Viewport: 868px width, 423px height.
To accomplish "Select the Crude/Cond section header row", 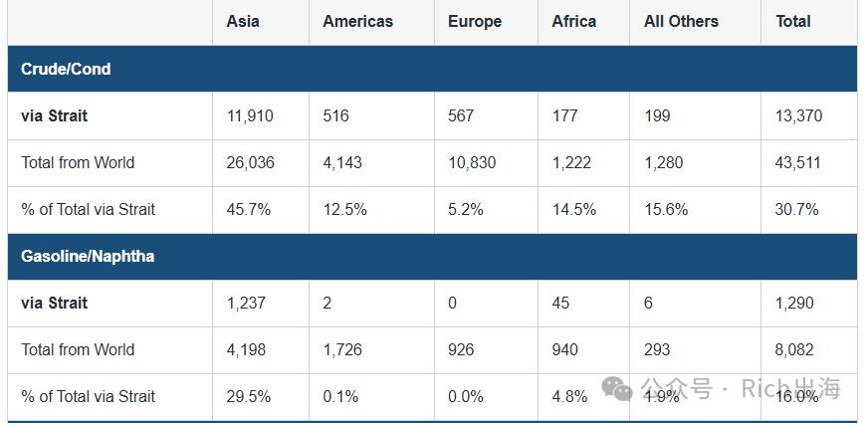I will click(432, 69).
